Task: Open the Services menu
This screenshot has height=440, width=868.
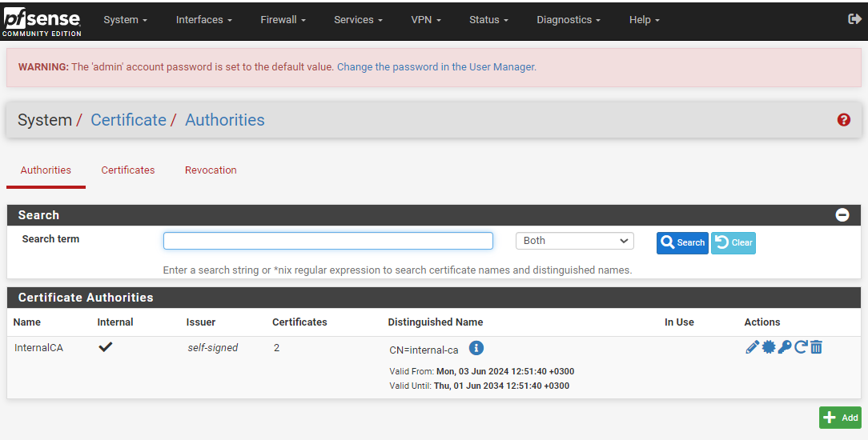Action: click(x=358, y=20)
